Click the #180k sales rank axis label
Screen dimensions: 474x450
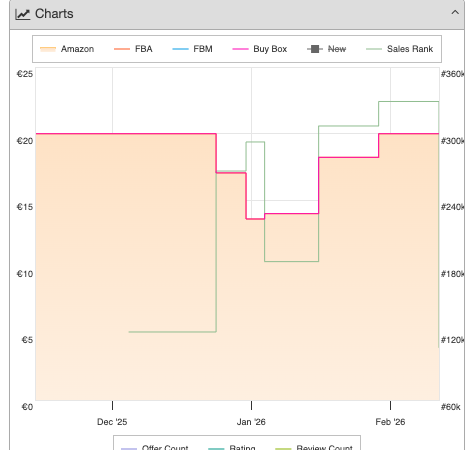click(453, 274)
